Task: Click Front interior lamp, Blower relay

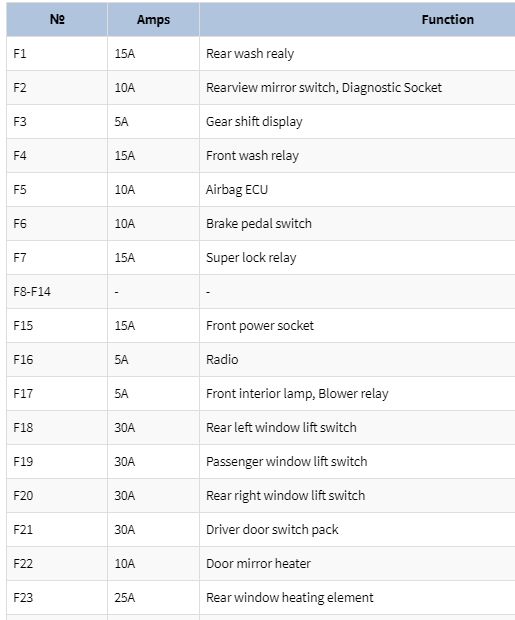Action: (297, 394)
